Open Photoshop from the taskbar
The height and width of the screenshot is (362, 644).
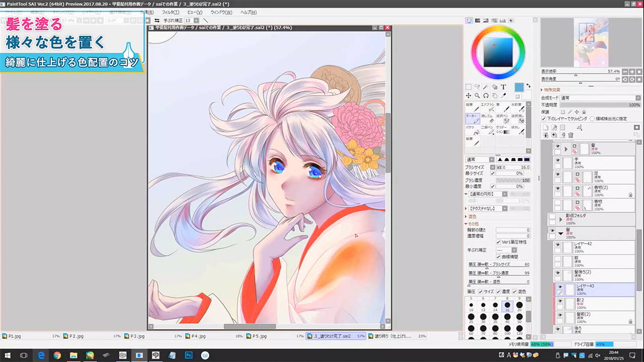click(188, 355)
